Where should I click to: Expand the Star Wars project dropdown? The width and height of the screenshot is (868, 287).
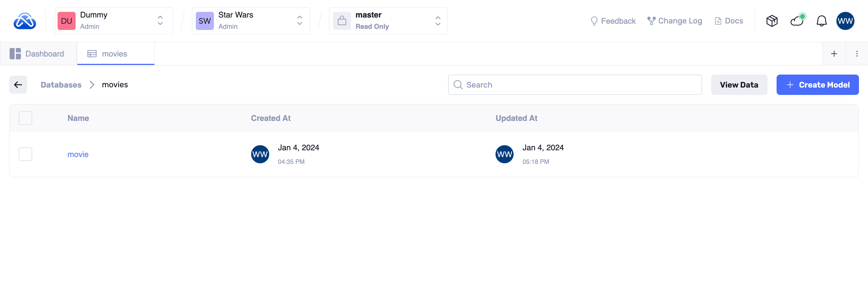251,21
